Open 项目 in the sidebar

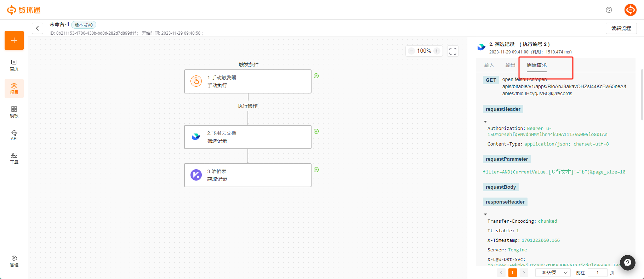coord(14,89)
